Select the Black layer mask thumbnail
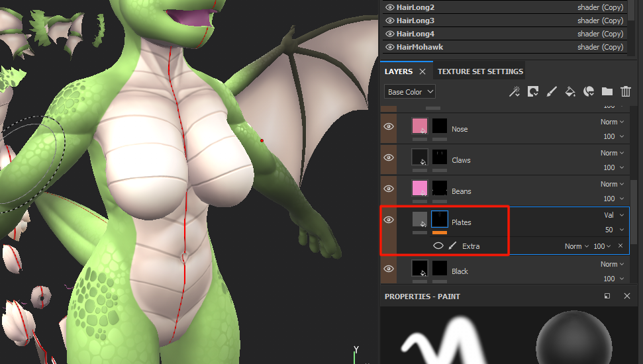 (440, 269)
